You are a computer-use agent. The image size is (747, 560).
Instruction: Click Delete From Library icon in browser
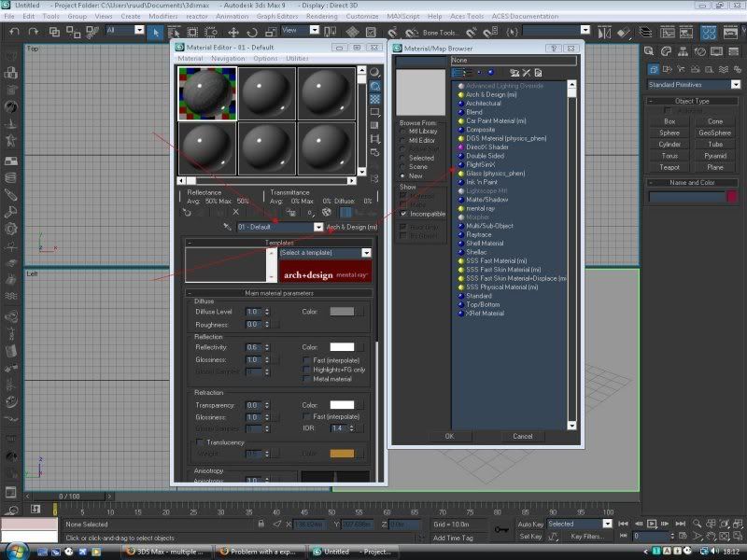(526, 73)
